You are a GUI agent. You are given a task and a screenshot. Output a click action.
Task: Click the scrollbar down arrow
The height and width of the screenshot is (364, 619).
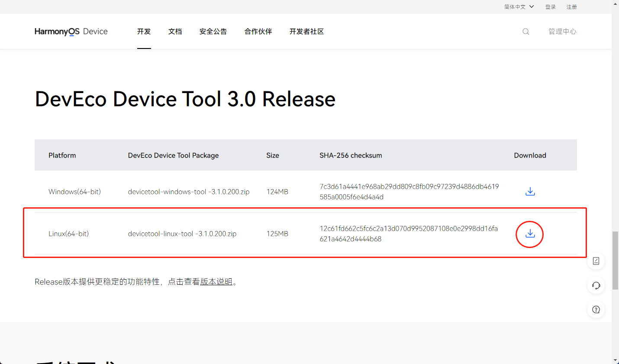(615, 360)
